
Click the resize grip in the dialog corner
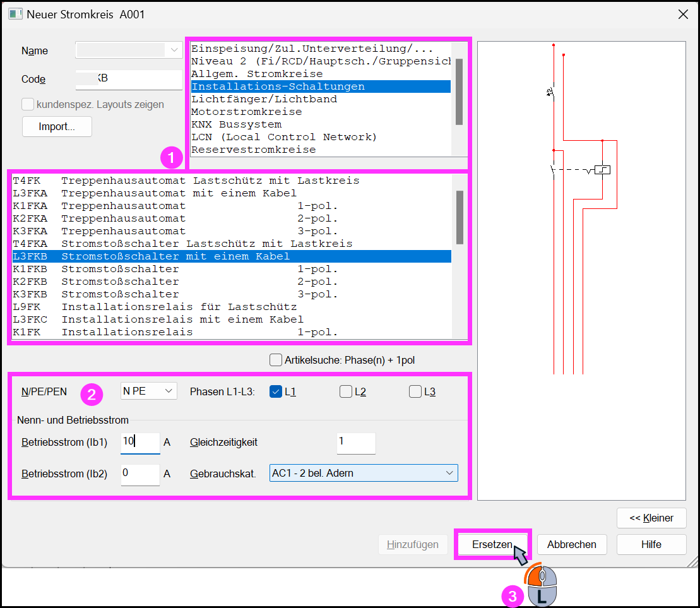click(x=692, y=561)
